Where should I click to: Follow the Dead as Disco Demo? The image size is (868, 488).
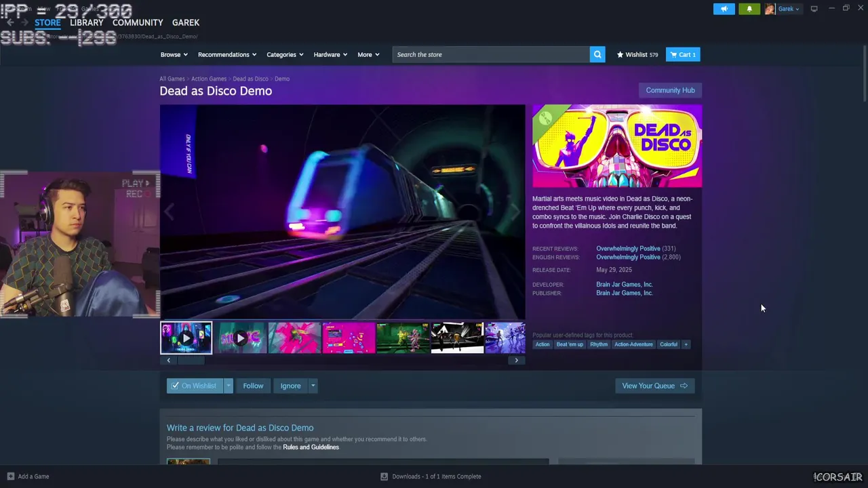click(x=253, y=386)
